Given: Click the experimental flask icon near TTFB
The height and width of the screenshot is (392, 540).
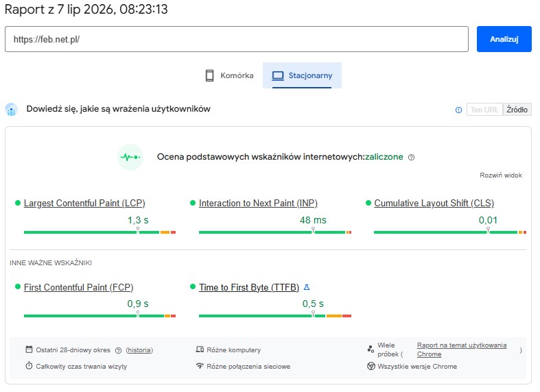Looking at the screenshot, I should pos(307,286).
